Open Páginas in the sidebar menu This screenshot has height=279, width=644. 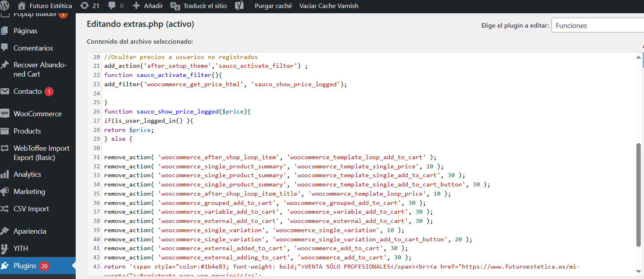(x=25, y=31)
